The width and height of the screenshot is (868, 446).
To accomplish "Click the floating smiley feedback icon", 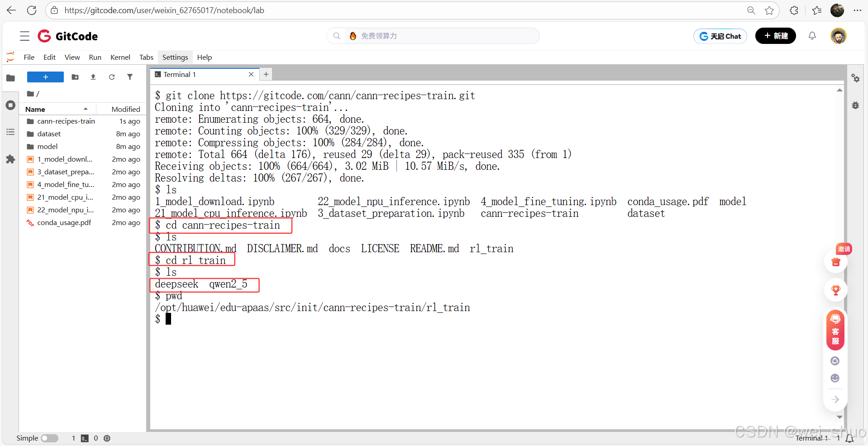I will tap(835, 378).
